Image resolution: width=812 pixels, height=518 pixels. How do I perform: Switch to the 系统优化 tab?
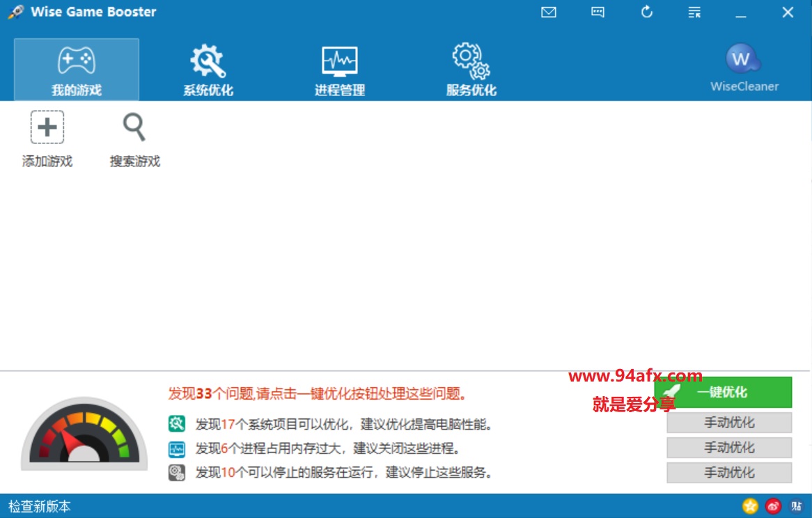point(208,70)
